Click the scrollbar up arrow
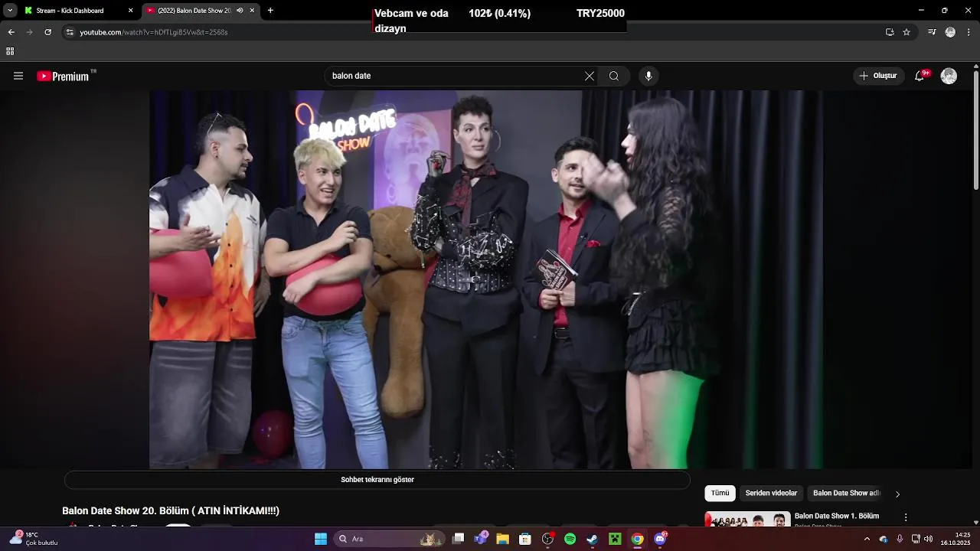This screenshot has width=980, height=551. pyautogui.click(x=975, y=66)
